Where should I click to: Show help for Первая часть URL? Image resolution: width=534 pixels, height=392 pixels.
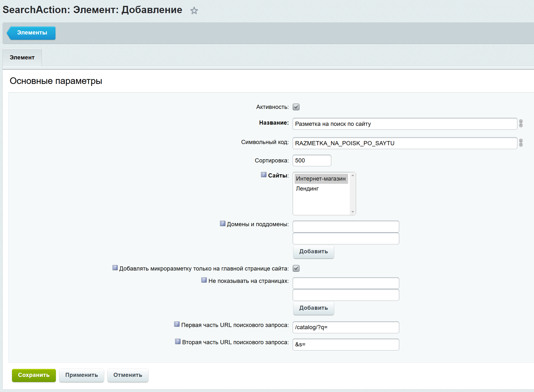coord(177,324)
